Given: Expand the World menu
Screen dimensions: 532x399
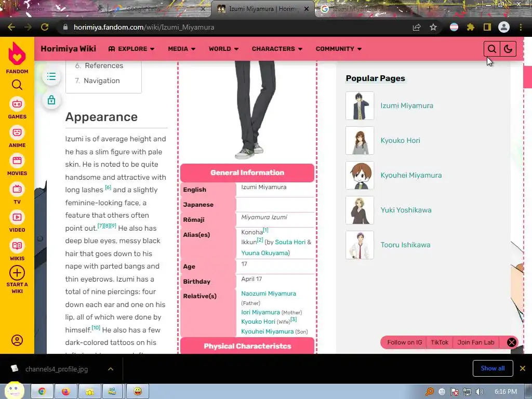Looking at the screenshot, I should [x=223, y=49].
